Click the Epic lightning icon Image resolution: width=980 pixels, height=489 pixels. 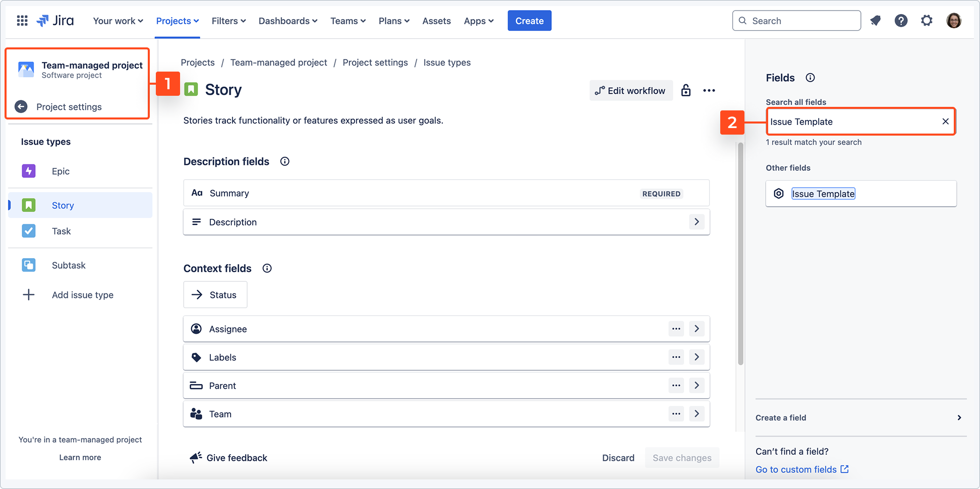[29, 171]
